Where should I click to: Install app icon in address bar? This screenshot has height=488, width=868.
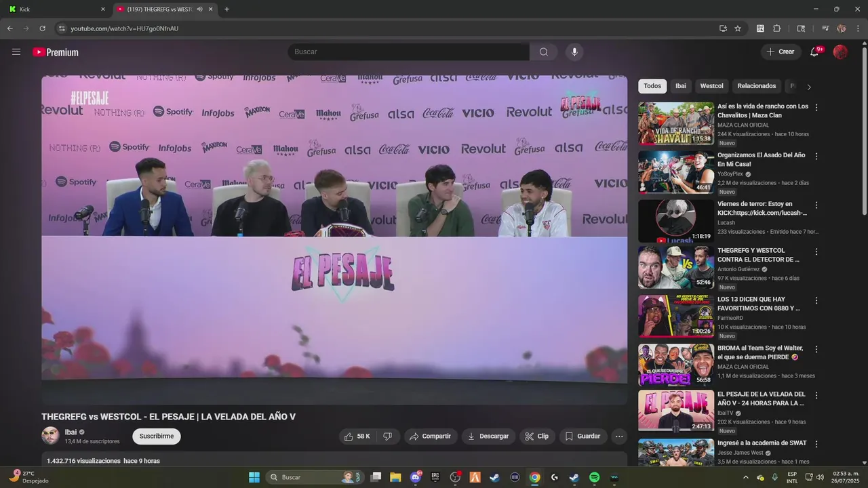click(x=723, y=28)
